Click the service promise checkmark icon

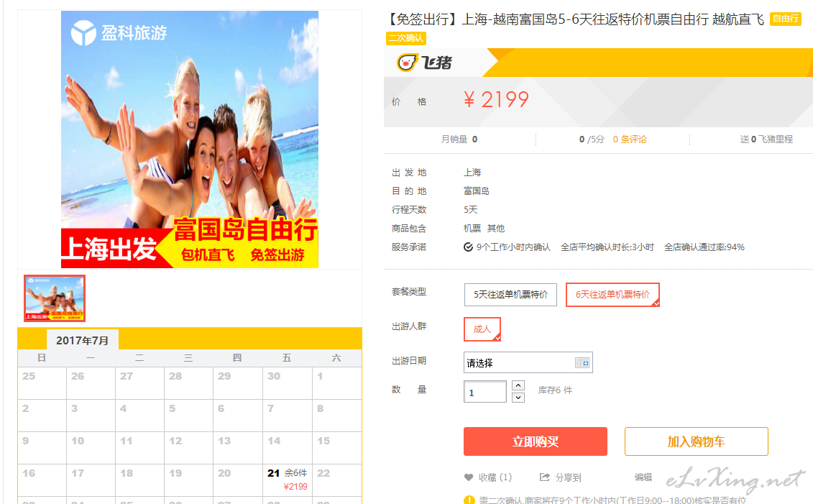pos(468,247)
